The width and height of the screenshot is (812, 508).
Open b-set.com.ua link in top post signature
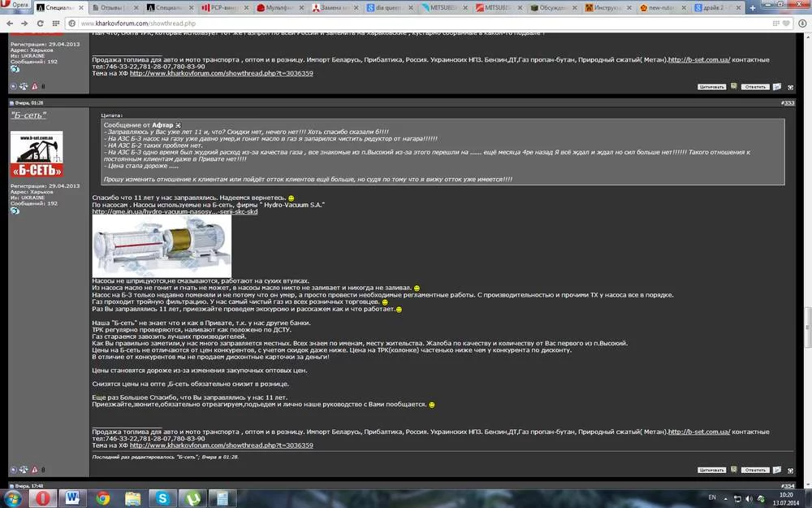(x=699, y=59)
